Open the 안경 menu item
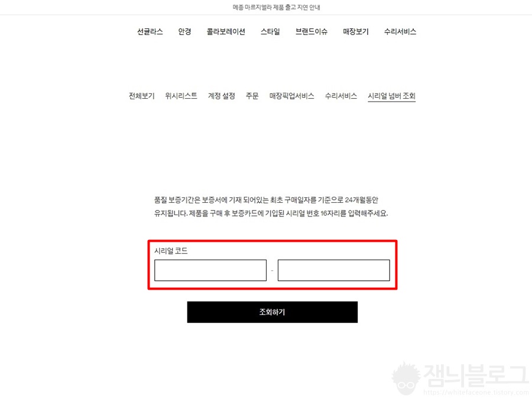Viewport: 532px width, 399px height. (x=184, y=31)
